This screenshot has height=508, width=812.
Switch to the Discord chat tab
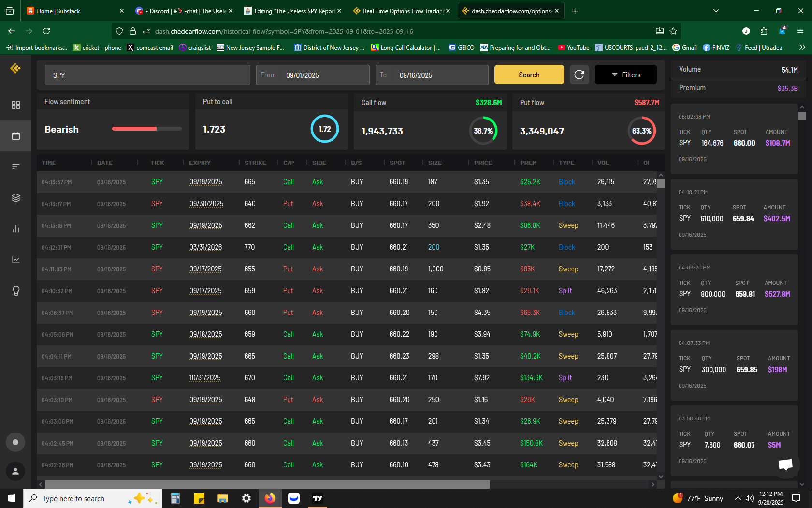coord(184,11)
